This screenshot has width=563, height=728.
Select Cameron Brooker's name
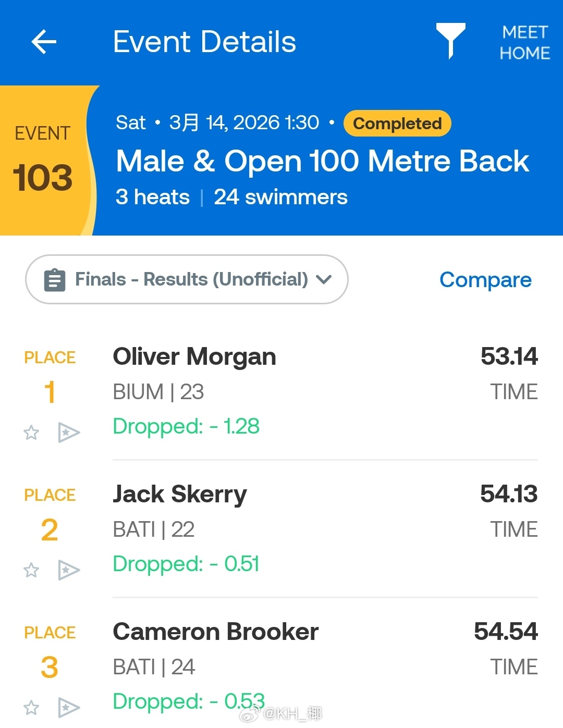click(x=215, y=632)
